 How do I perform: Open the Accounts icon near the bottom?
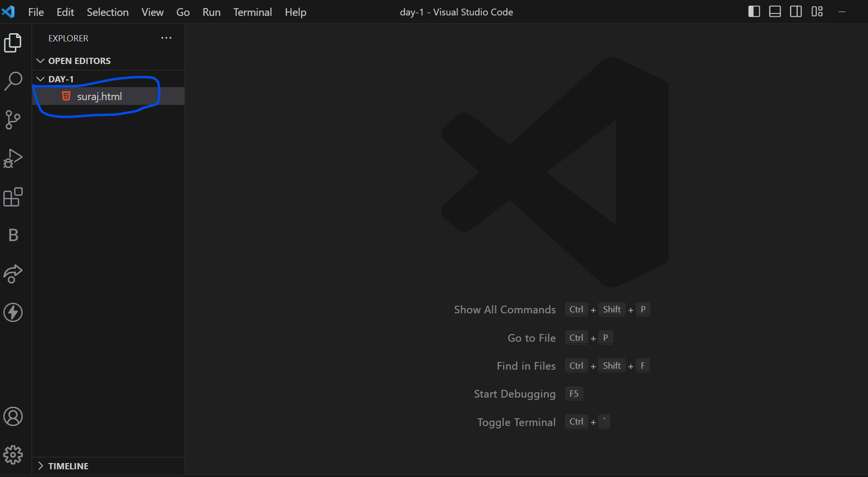(13, 416)
